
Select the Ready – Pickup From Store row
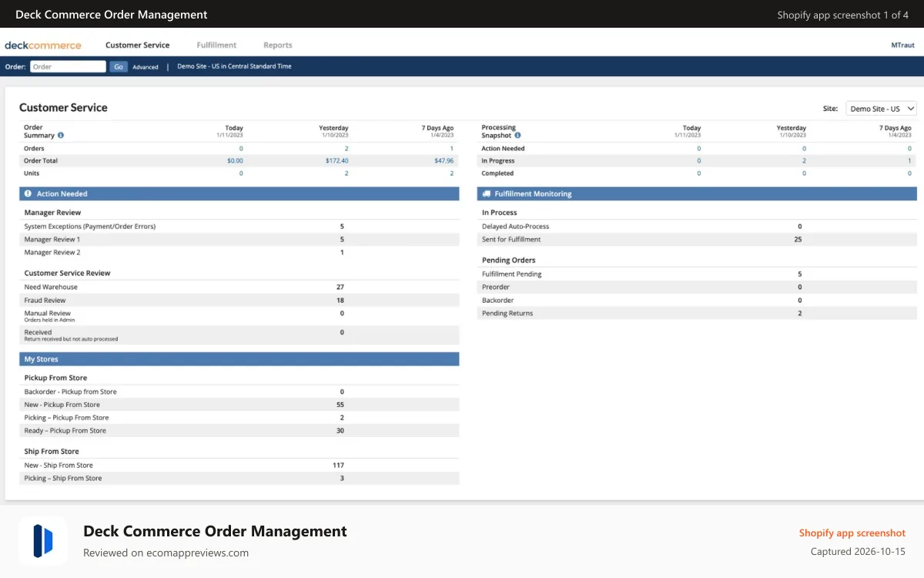pos(239,431)
